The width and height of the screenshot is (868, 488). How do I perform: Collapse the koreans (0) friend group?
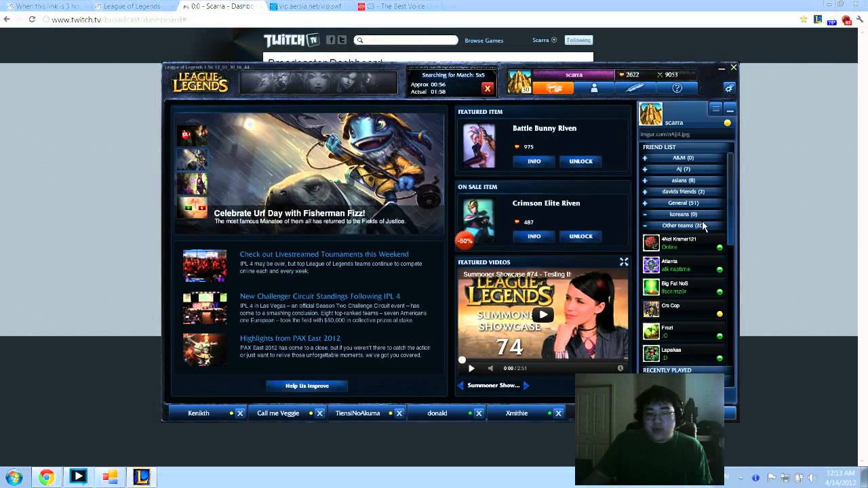684,214
